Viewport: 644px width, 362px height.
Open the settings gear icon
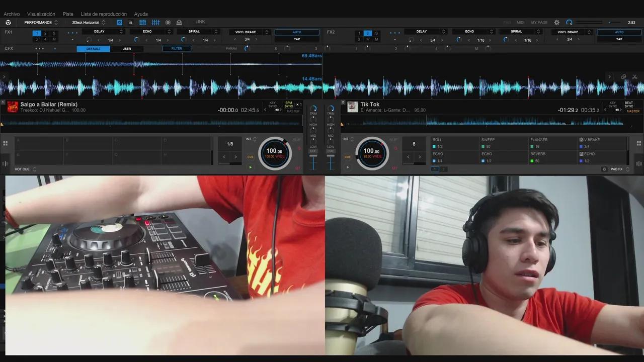pyautogui.click(x=556, y=22)
